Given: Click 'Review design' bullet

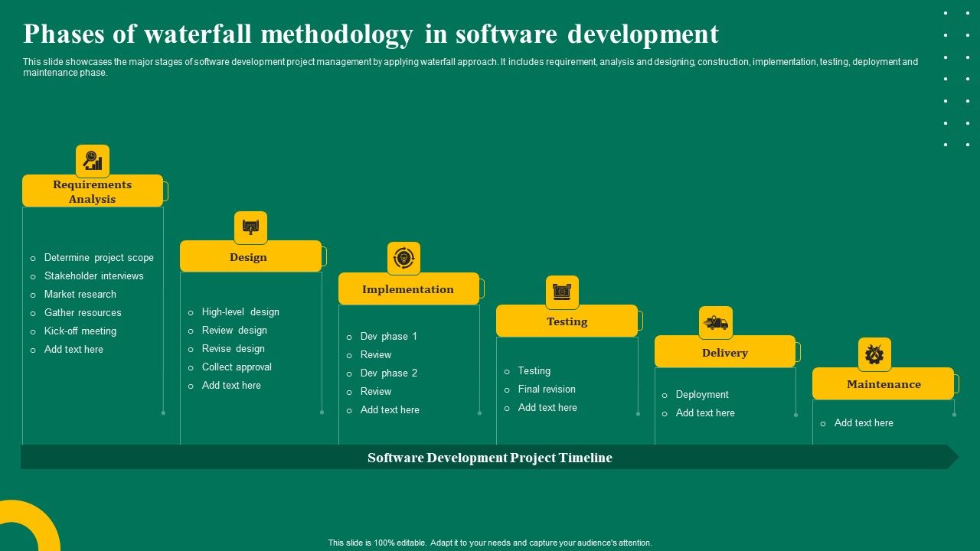Looking at the screenshot, I should 234,330.
